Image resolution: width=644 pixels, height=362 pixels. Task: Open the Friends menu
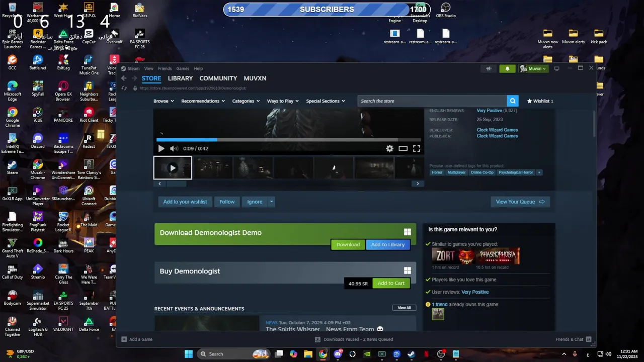[x=165, y=68]
